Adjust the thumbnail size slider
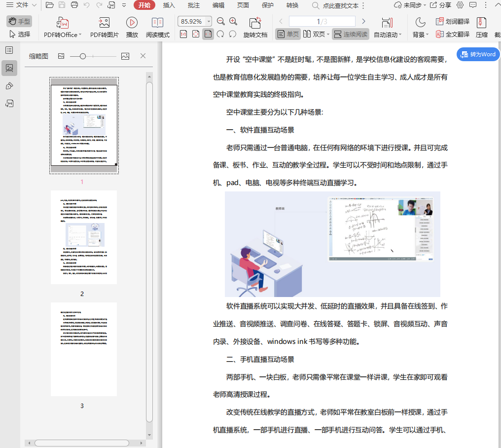Viewport: 501px width, 448px height. click(93, 56)
